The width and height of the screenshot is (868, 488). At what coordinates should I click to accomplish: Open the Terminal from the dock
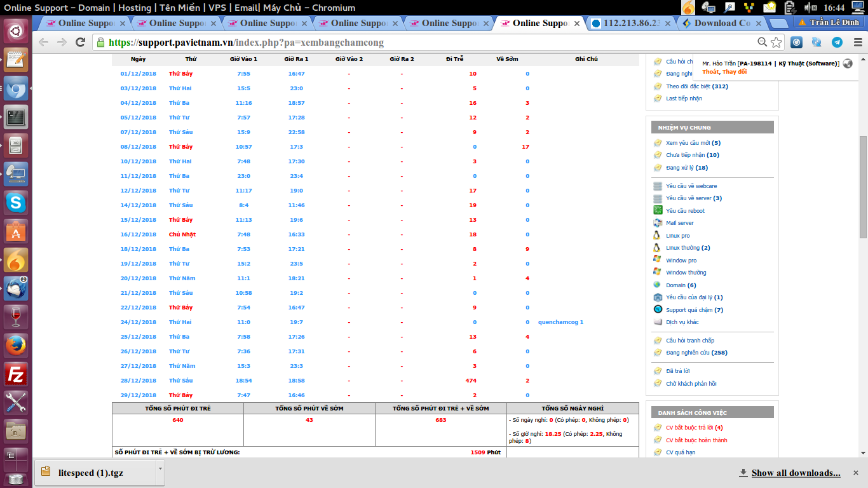(16, 117)
